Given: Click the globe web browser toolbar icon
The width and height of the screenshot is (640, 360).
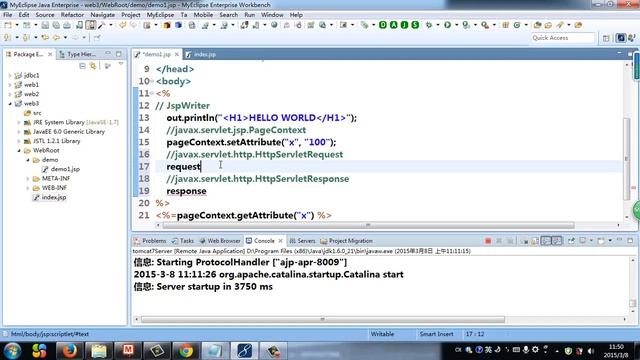Looking at the screenshot, I should click(274, 25).
